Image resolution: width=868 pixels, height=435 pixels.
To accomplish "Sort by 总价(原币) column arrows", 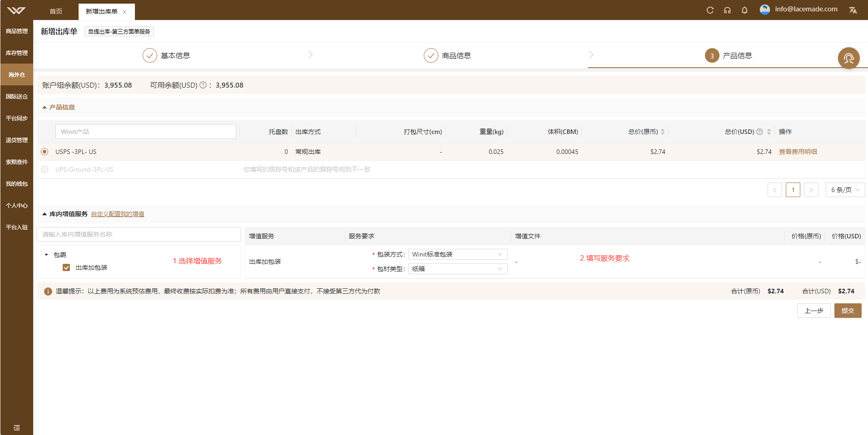I will pyautogui.click(x=663, y=132).
